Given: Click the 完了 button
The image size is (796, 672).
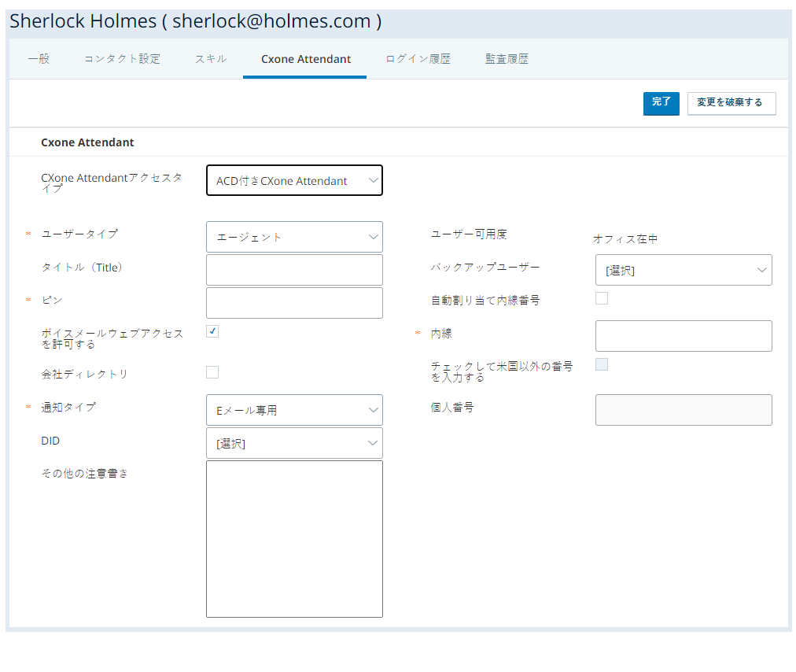Looking at the screenshot, I should pyautogui.click(x=661, y=103).
